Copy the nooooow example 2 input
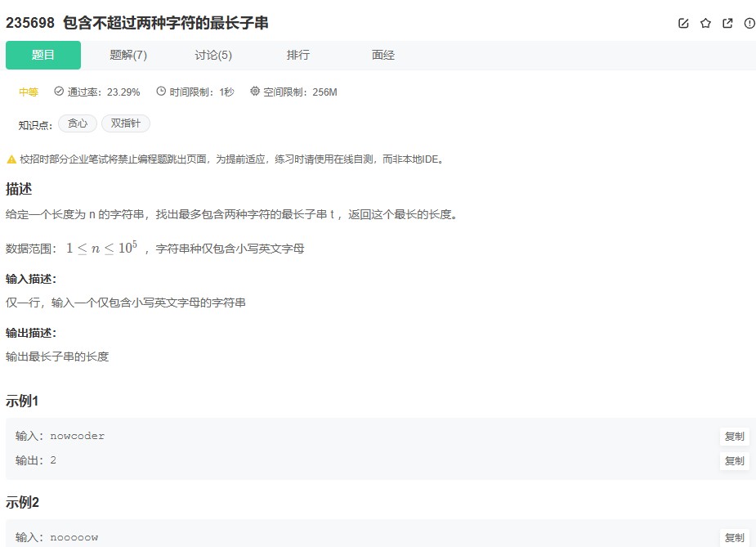The image size is (756, 547). (x=734, y=537)
